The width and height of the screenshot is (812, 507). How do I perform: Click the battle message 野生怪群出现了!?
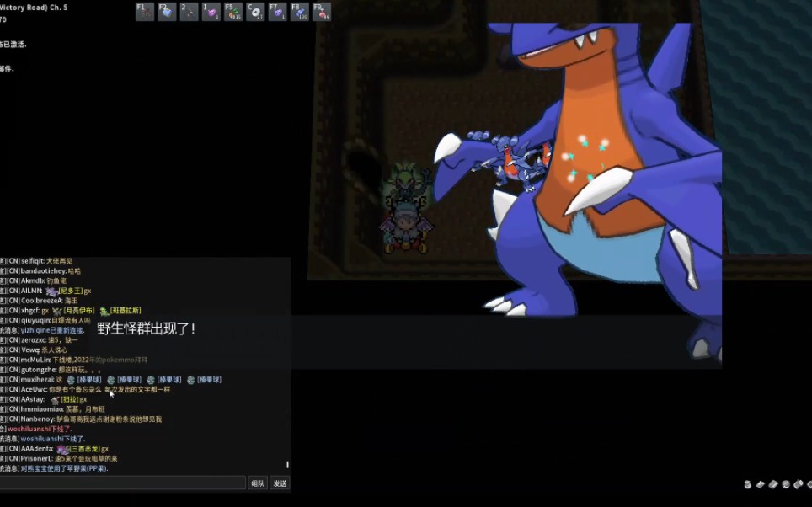click(146, 328)
